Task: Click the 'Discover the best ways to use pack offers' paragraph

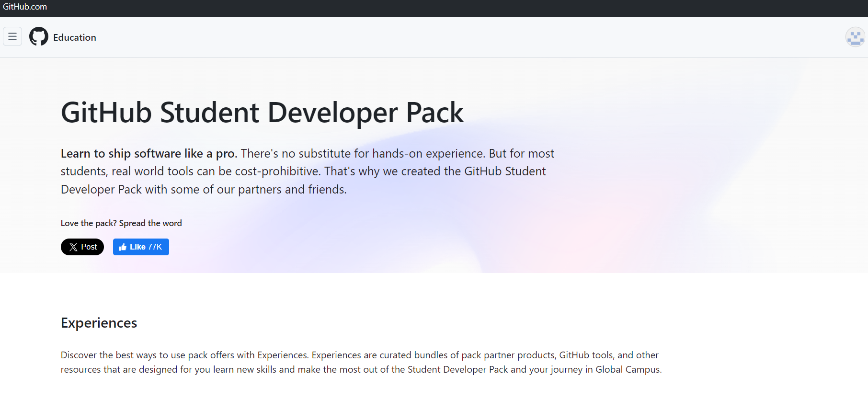Action: coord(361,362)
